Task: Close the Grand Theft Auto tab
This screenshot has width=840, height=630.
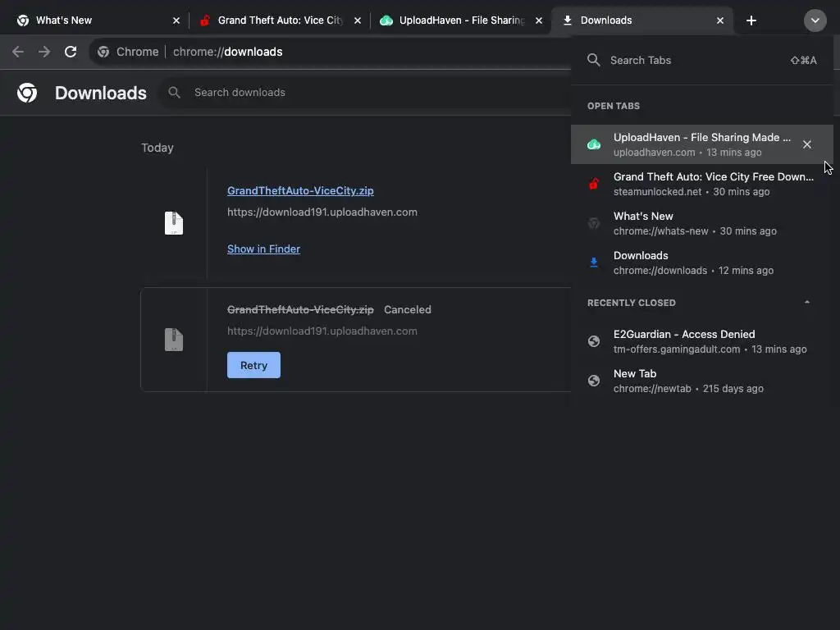Action: tap(358, 21)
